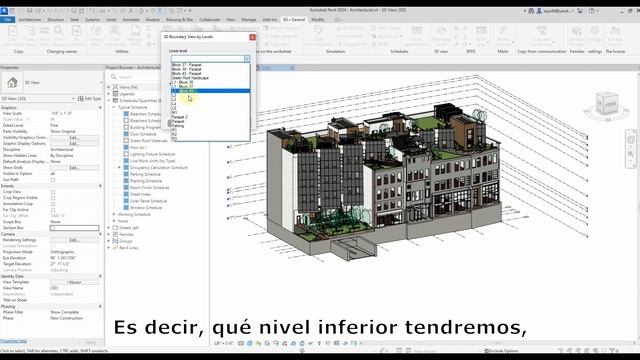
Task: Click Edit for Visibility/Graphics Overrides
Action: point(74,138)
